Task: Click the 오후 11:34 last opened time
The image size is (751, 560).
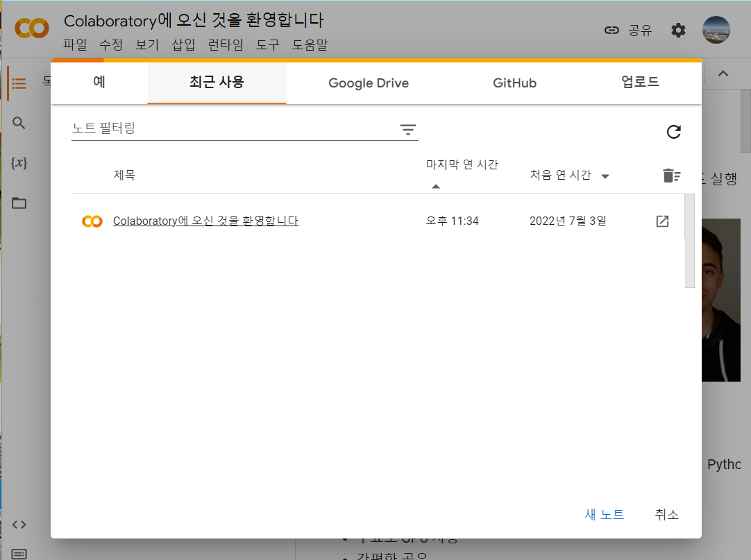Action: 452,221
